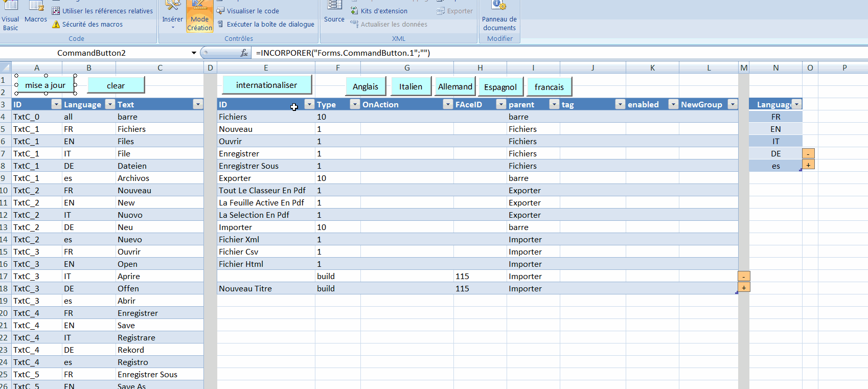
Task: Open filter dropdown for tag column
Action: coord(620,104)
